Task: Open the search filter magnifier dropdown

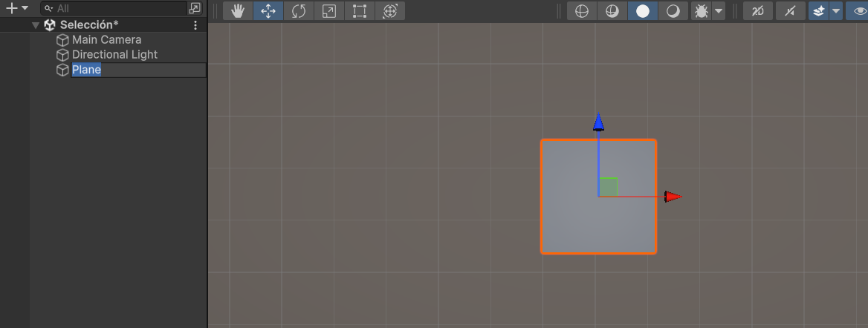Action: coord(49,8)
